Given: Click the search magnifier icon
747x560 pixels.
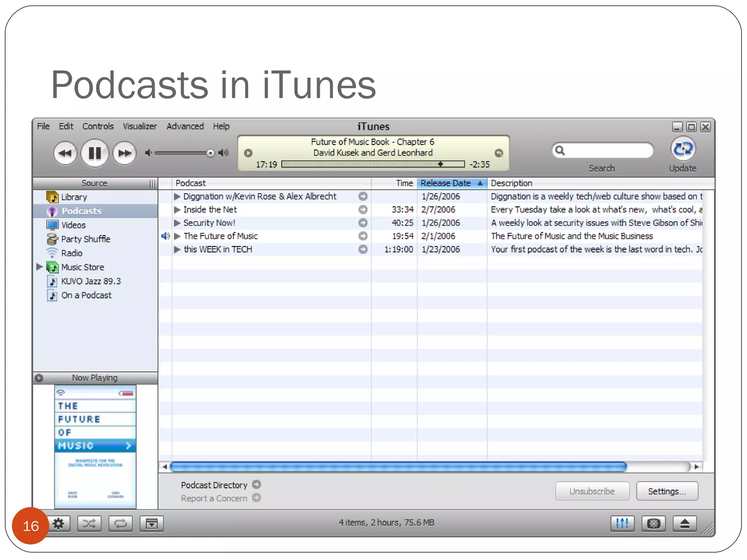Looking at the screenshot, I should pos(560,150).
